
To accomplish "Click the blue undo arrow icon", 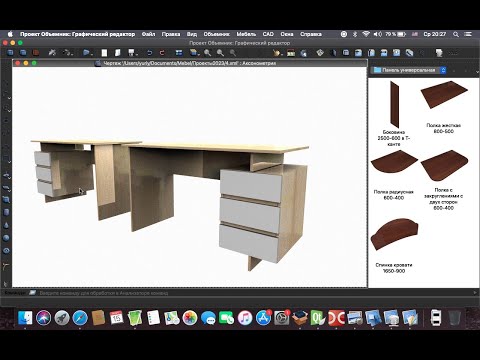I will point(150,53).
